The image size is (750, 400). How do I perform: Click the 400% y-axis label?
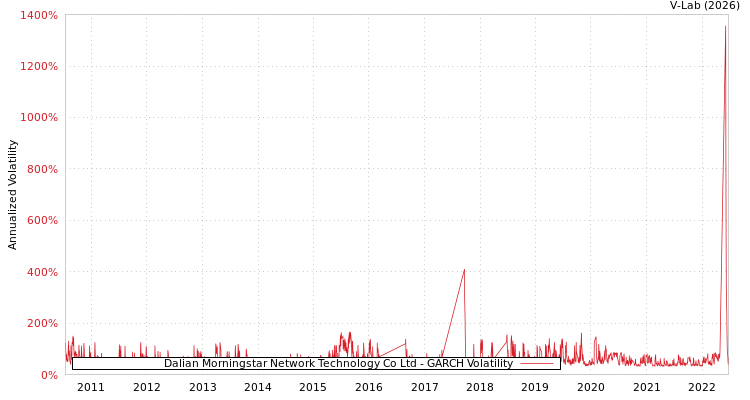point(42,272)
